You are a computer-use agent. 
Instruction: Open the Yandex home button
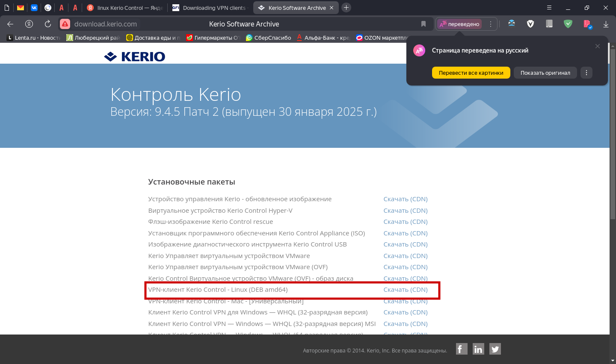click(29, 24)
